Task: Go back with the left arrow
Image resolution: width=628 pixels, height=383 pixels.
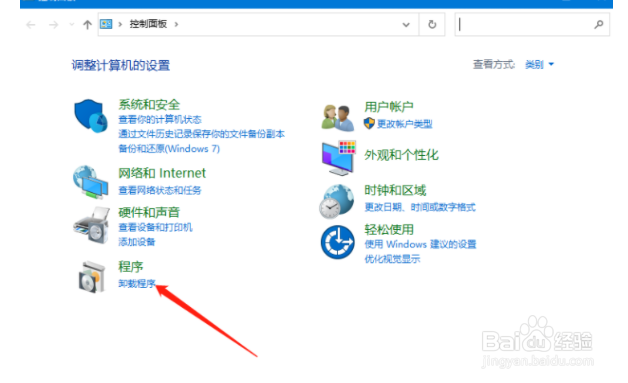Action: pos(31,25)
